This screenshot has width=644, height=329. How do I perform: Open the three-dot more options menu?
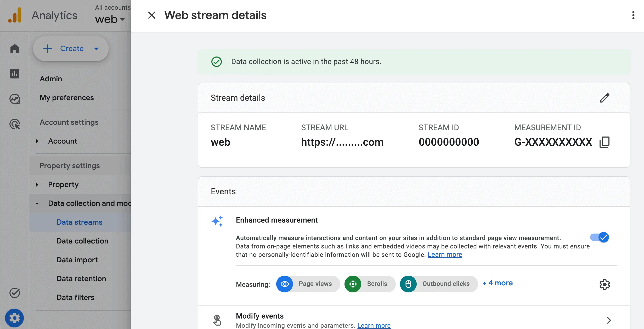[633, 15]
